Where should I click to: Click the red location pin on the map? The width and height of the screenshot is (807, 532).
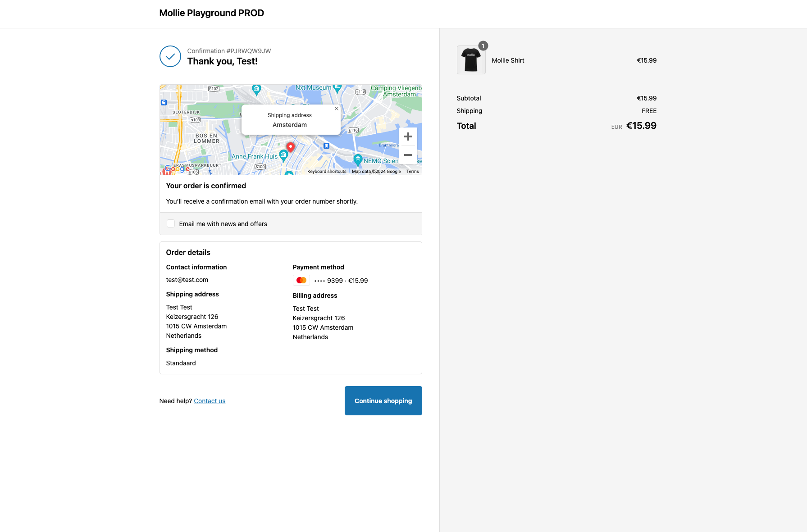click(291, 147)
